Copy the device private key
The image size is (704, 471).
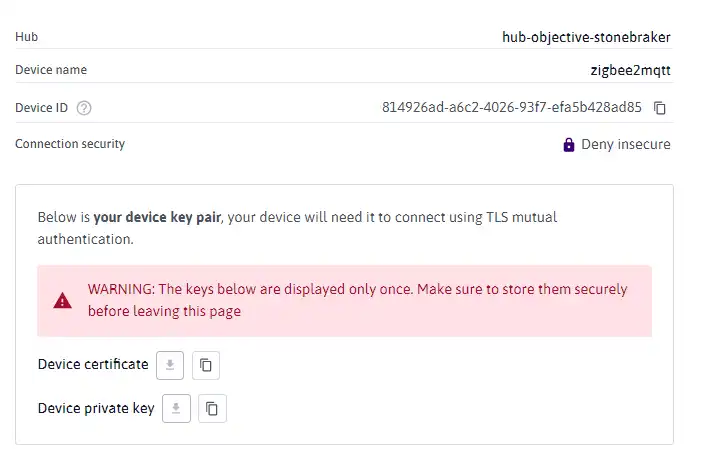click(x=212, y=408)
